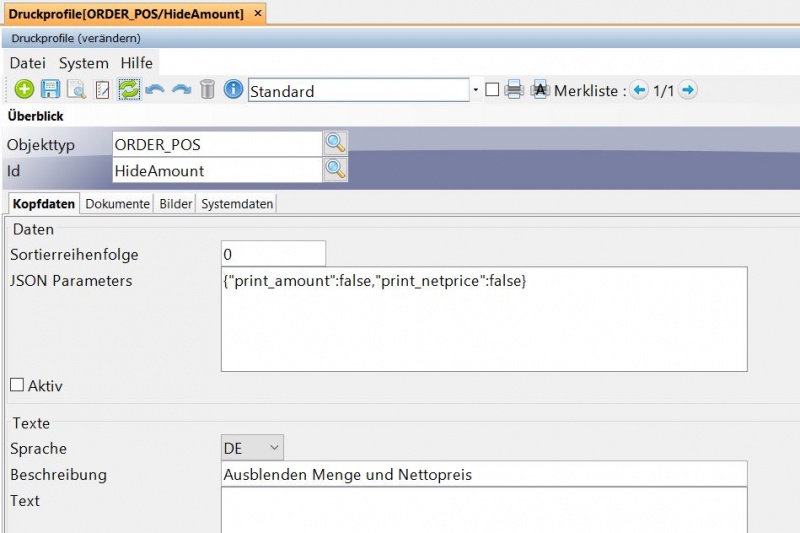Click the printer icon in toolbar
The width and height of the screenshot is (800, 533).
coord(514,90)
